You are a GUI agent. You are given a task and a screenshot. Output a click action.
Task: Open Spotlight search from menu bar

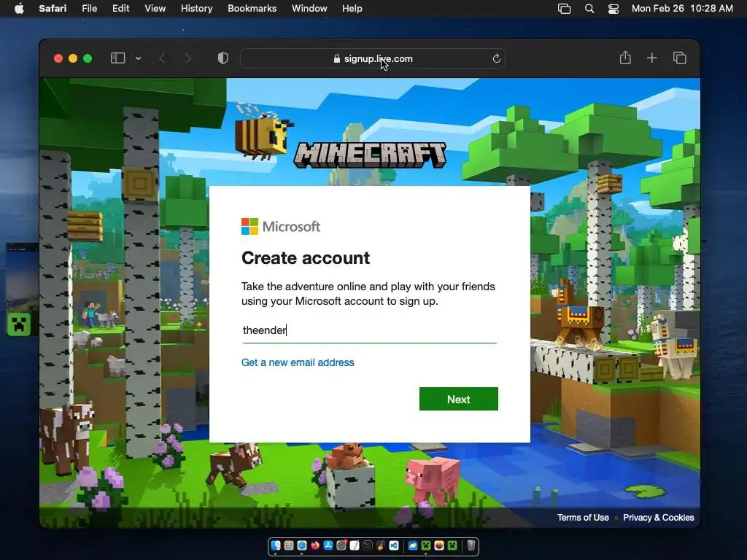tap(589, 9)
